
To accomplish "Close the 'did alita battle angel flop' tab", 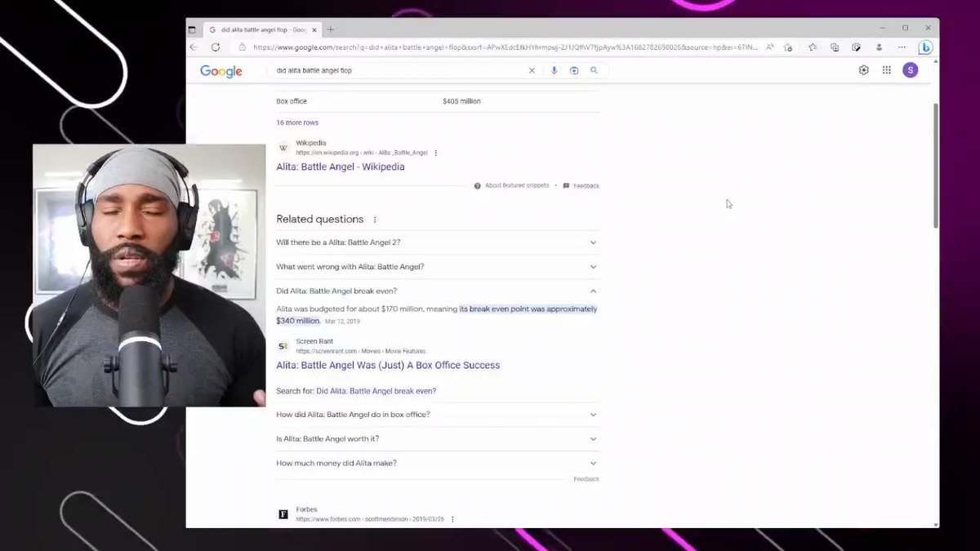I will pyautogui.click(x=315, y=29).
